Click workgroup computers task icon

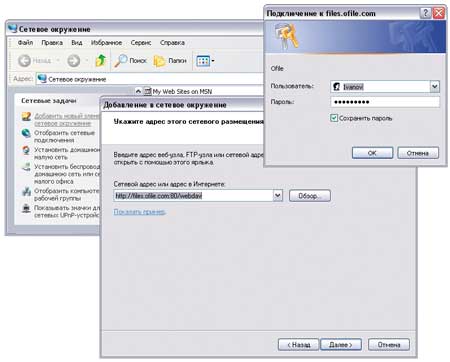pyautogui.click(x=26, y=191)
